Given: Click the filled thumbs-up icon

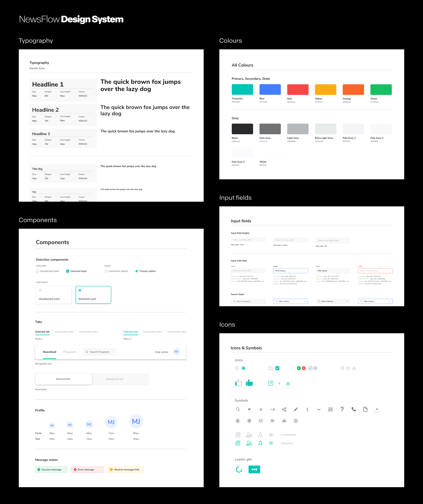Looking at the screenshot, I should point(249,383).
